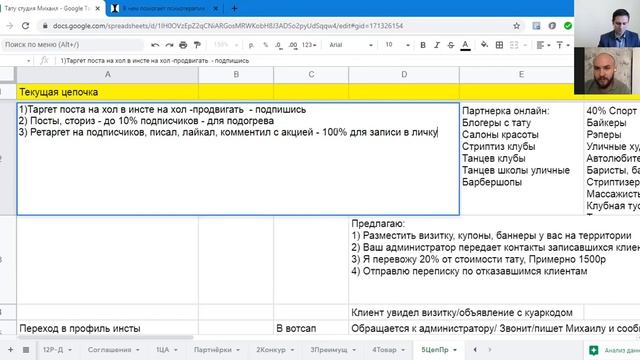Print the spreadsheet via printer icon
The height and width of the screenshot is (360, 640).
[183, 45]
